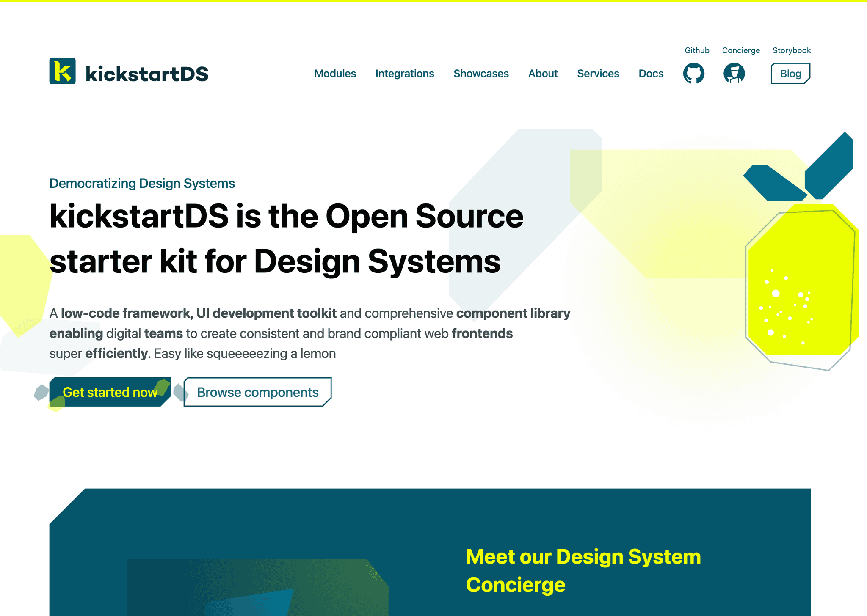Open Services from the navigation bar
The image size is (867, 616).
pyautogui.click(x=598, y=73)
